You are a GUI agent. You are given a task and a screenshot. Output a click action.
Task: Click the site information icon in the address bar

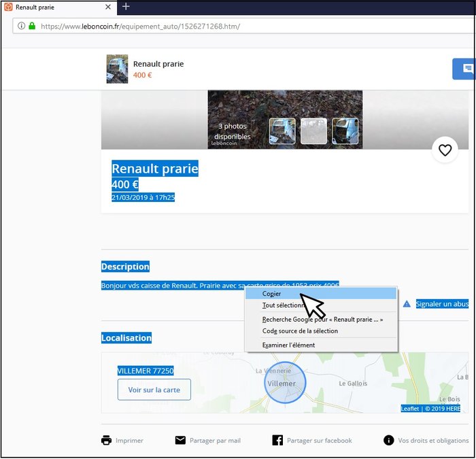coord(21,26)
